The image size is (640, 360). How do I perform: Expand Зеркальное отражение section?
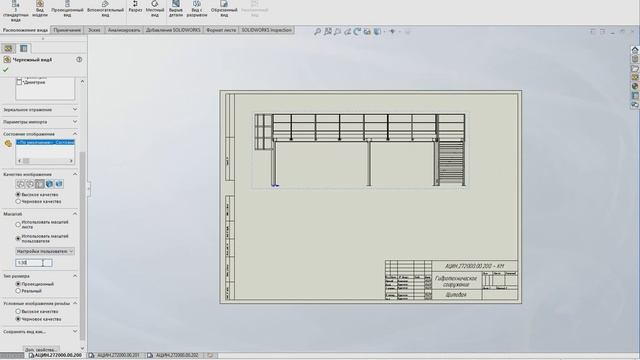pos(75,109)
